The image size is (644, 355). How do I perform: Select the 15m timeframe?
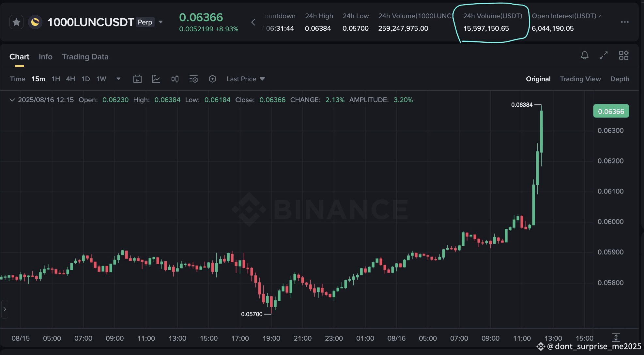[x=38, y=79]
